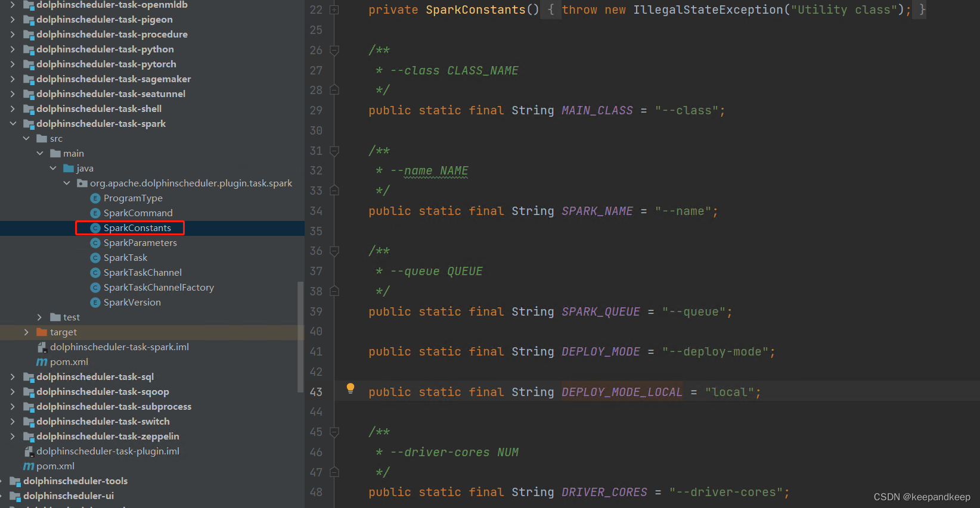Viewport: 980px width, 508px height.
Task: Collapse the org.apache.dolphinscheduler.plugin.task.spark package
Action: coord(67,183)
